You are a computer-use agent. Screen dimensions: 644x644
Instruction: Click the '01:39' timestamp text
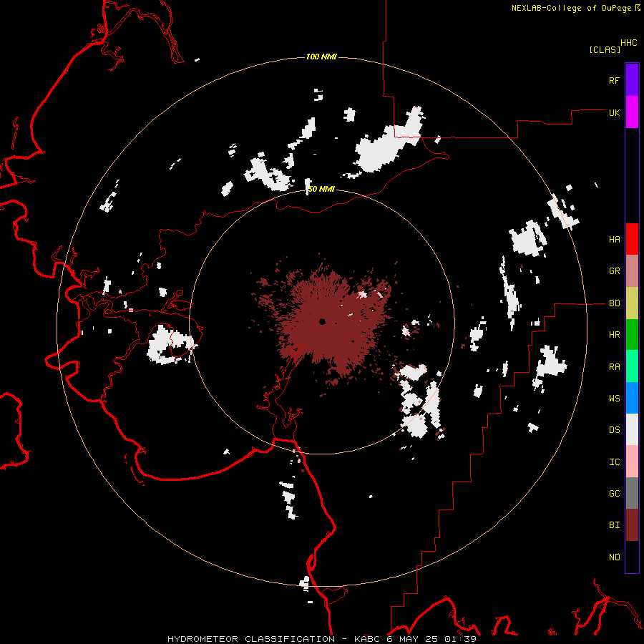[x=460, y=639]
